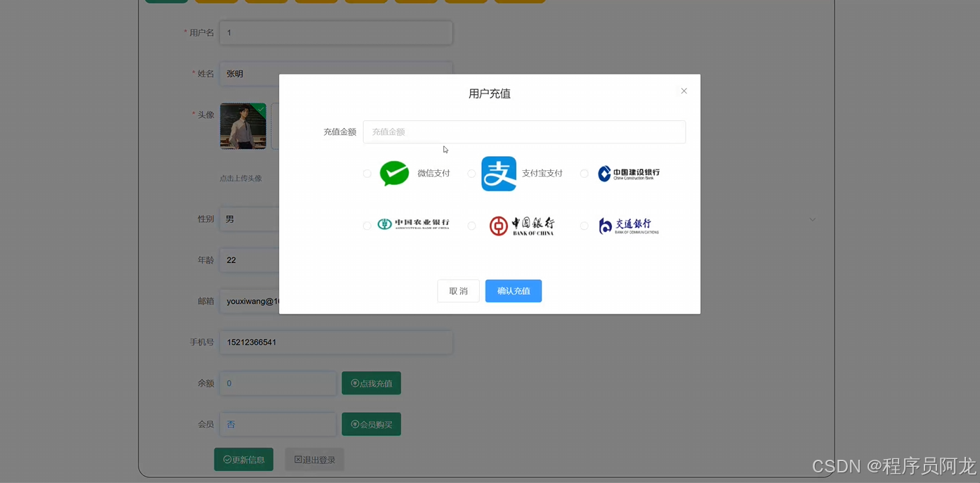Select the 微信支付 radio button

pos(367,174)
